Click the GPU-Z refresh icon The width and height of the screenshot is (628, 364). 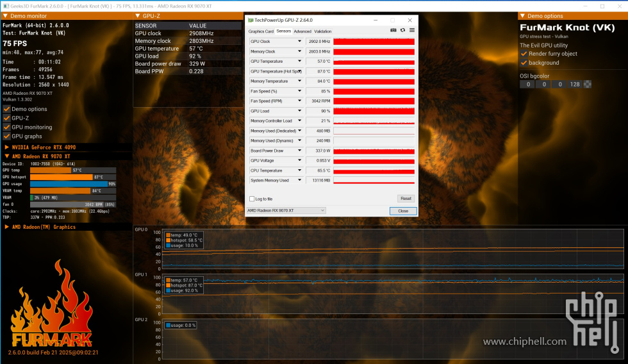coord(402,30)
